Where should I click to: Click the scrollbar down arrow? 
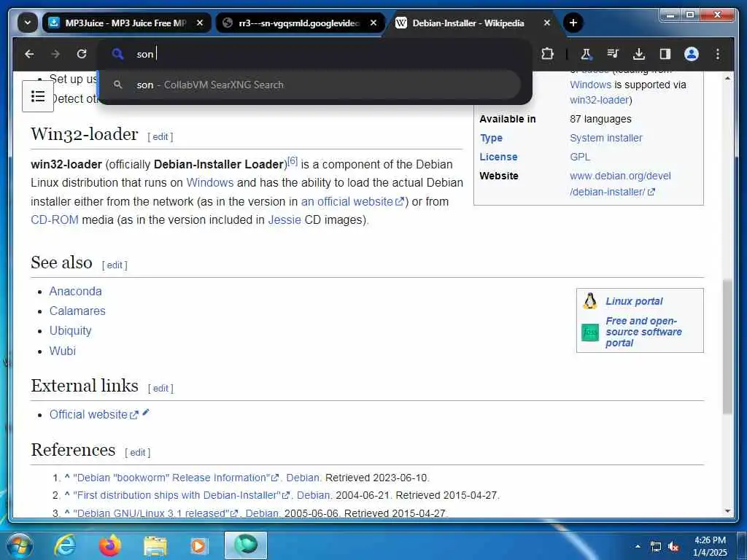click(x=727, y=511)
